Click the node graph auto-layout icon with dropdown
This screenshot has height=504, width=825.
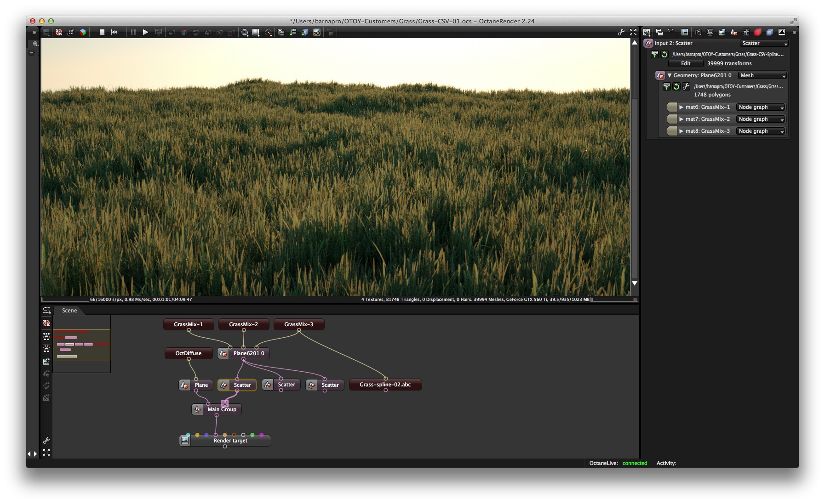(46, 311)
